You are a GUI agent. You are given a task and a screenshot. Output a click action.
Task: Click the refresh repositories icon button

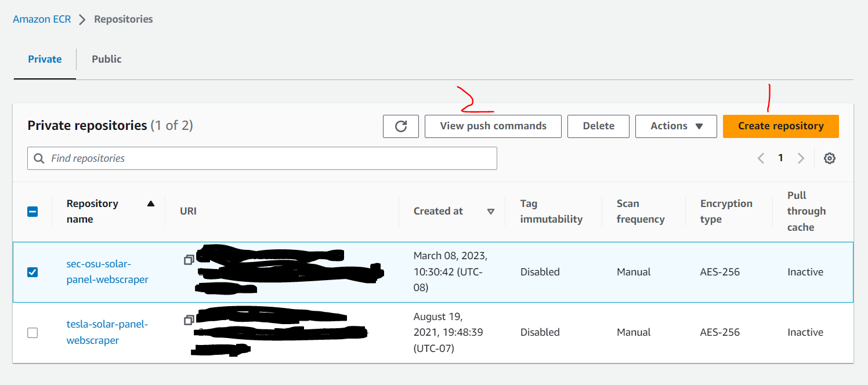coord(401,126)
